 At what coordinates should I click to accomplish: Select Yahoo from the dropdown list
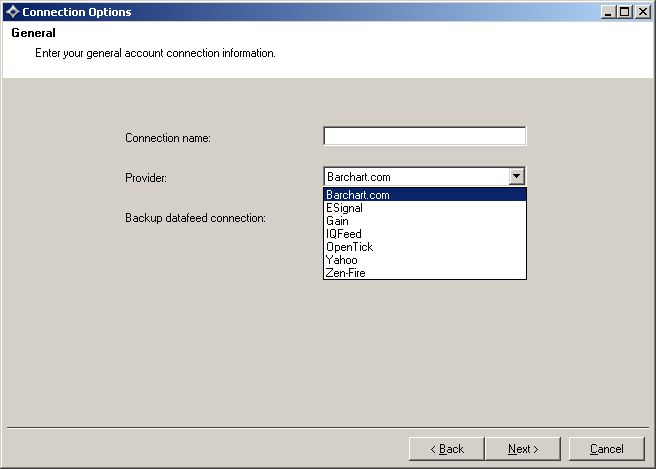point(425,260)
